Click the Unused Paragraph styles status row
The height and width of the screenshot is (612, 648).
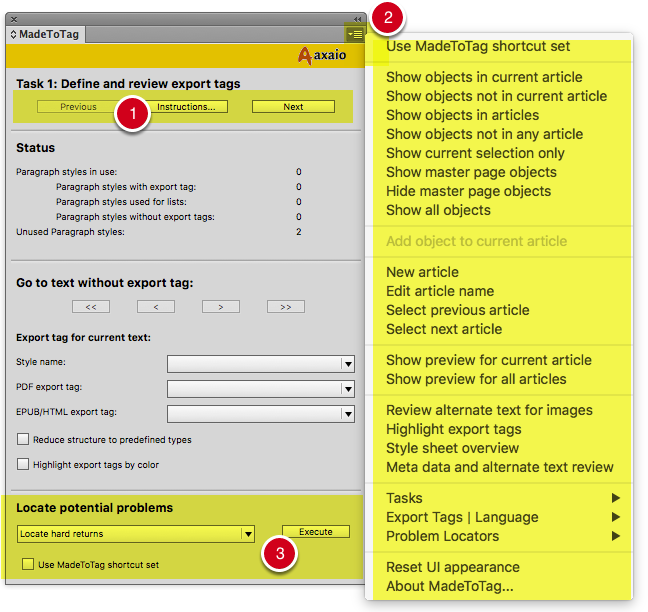[159, 232]
